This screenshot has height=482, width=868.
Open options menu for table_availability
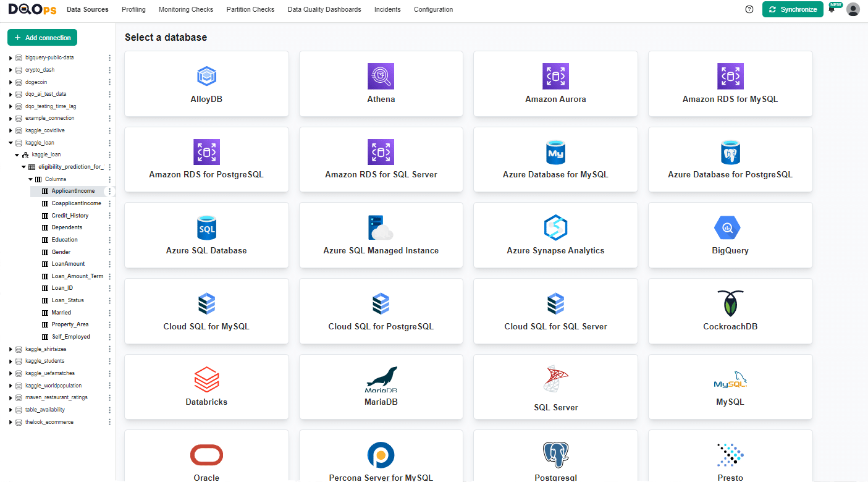tap(110, 410)
